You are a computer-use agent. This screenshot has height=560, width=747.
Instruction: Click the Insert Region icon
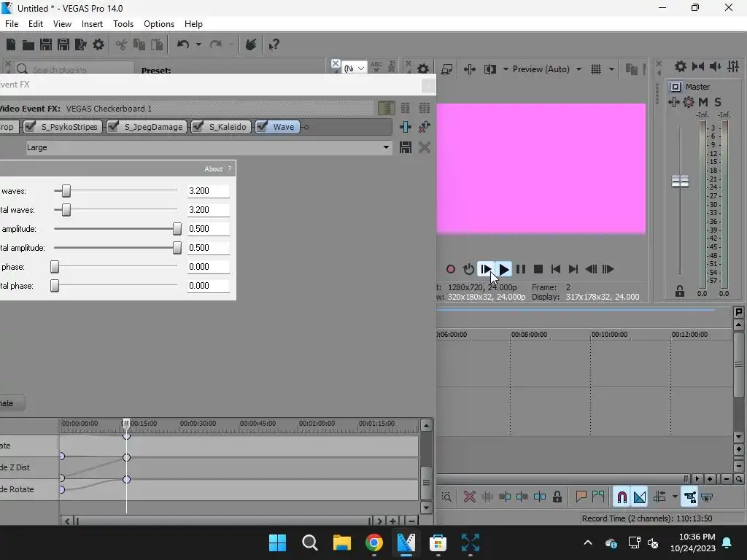598,497
